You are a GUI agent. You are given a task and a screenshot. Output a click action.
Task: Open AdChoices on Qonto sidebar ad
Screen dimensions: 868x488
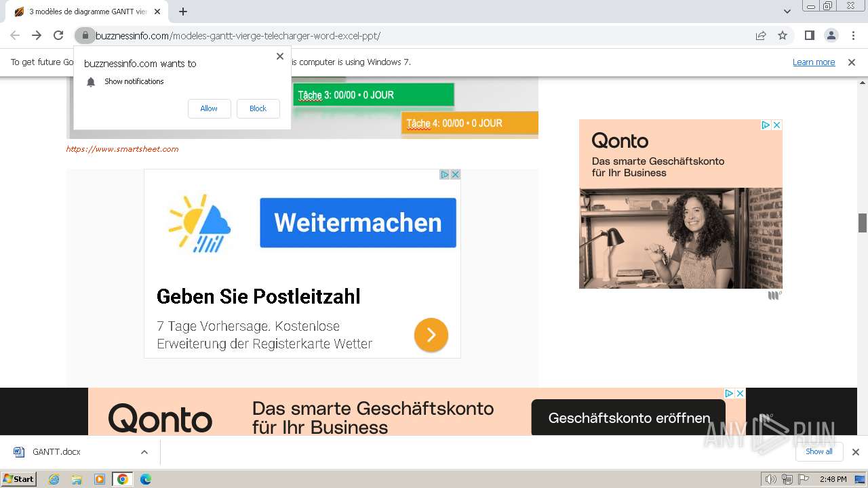point(766,125)
